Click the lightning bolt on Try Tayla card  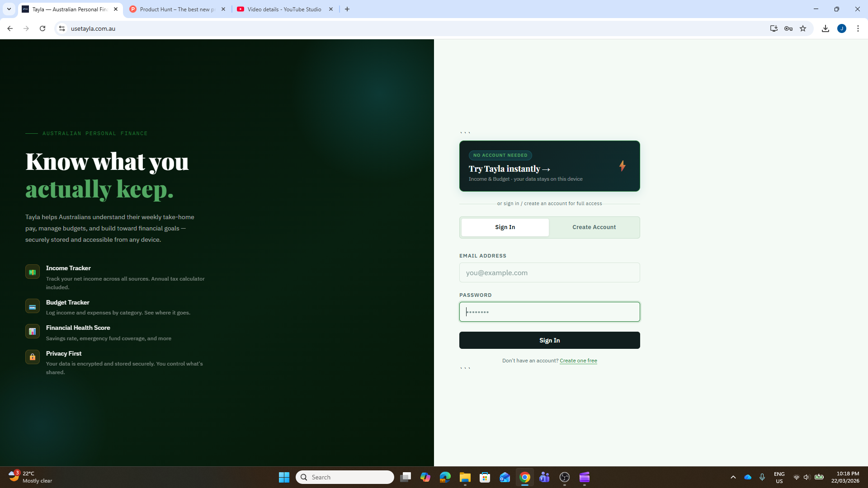[x=623, y=166]
